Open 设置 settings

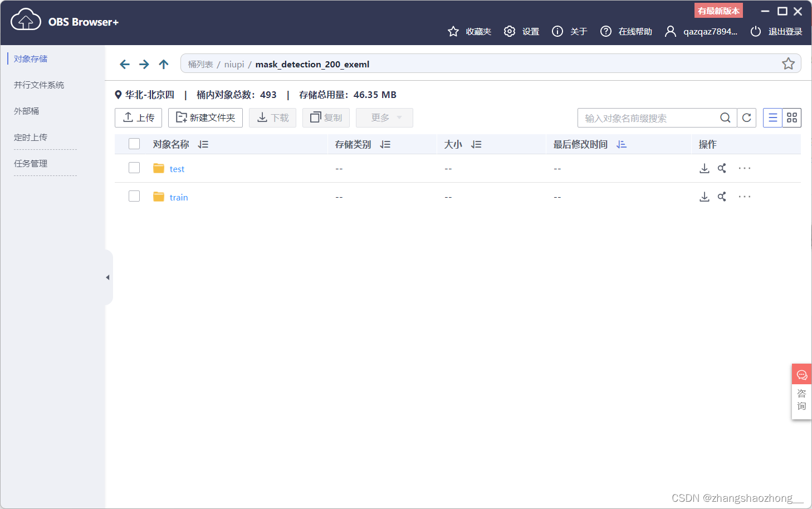(521, 32)
